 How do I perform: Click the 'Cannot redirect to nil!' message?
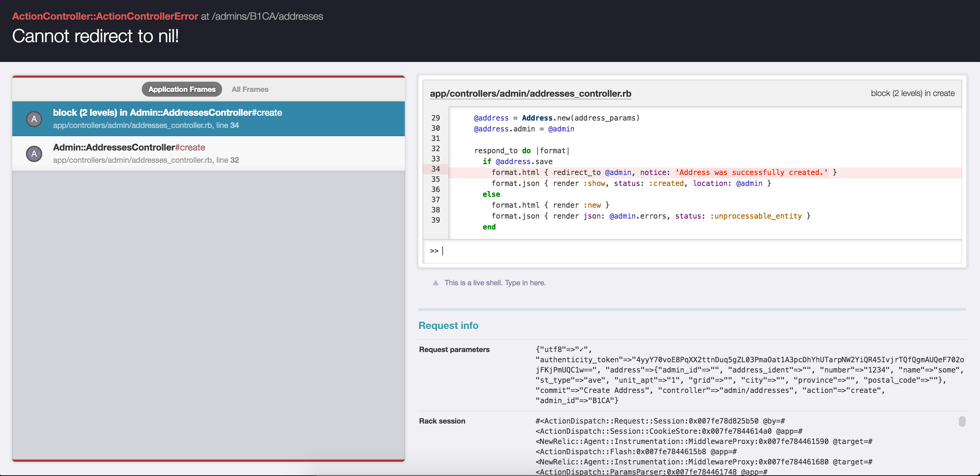(x=95, y=36)
